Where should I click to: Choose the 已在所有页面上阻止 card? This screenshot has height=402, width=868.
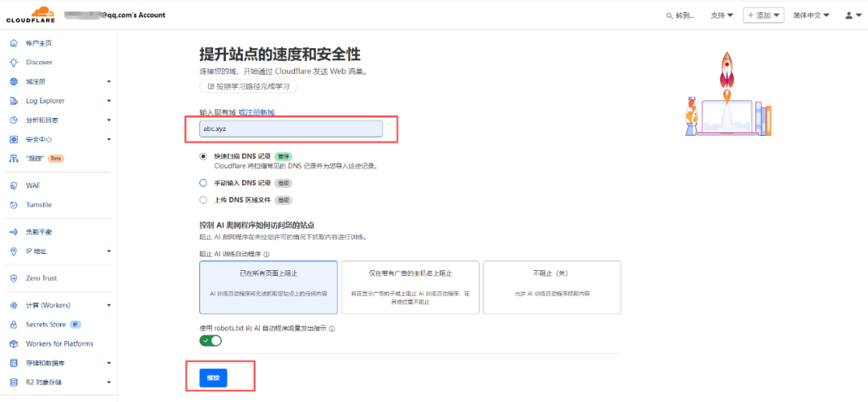pyautogui.click(x=268, y=287)
